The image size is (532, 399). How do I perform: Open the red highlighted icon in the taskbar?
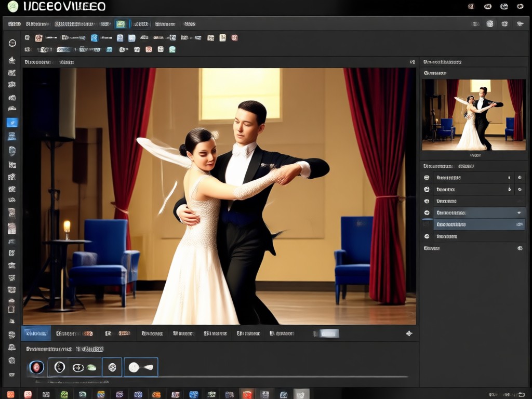coord(247,394)
